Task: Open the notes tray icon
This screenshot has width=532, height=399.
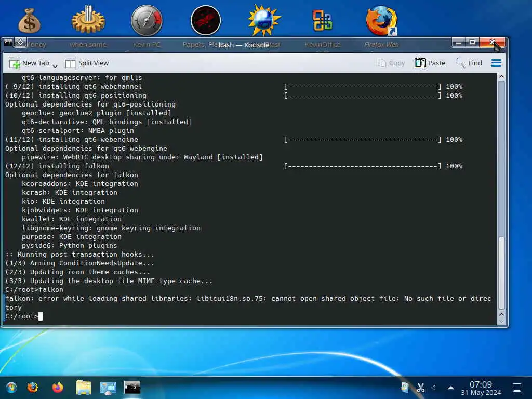Action: click(x=405, y=388)
